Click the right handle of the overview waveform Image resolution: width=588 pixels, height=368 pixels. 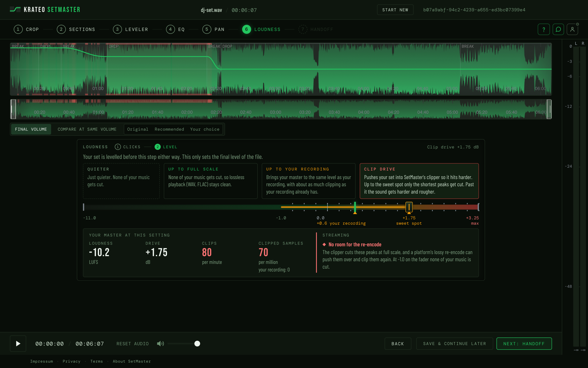[x=549, y=109]
